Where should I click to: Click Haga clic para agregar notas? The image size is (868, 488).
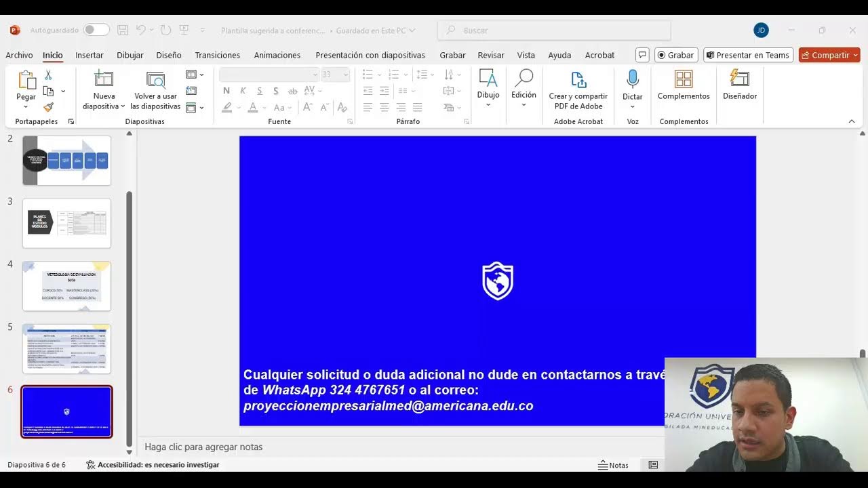(x=203, y=447)
